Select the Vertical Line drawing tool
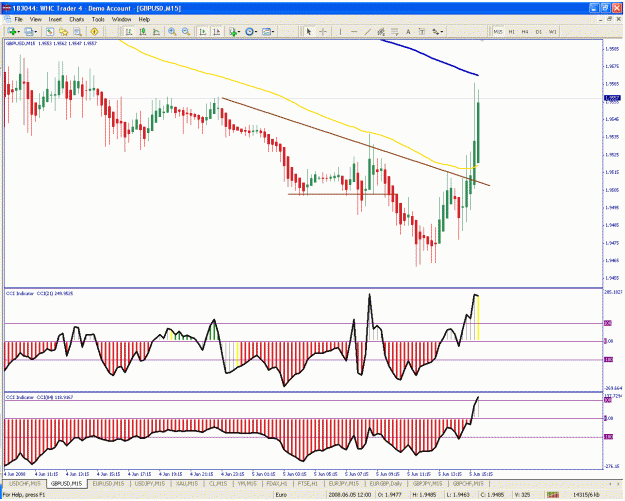The height and width of the screenshot is (501, 625). click(x=340, y=31)
